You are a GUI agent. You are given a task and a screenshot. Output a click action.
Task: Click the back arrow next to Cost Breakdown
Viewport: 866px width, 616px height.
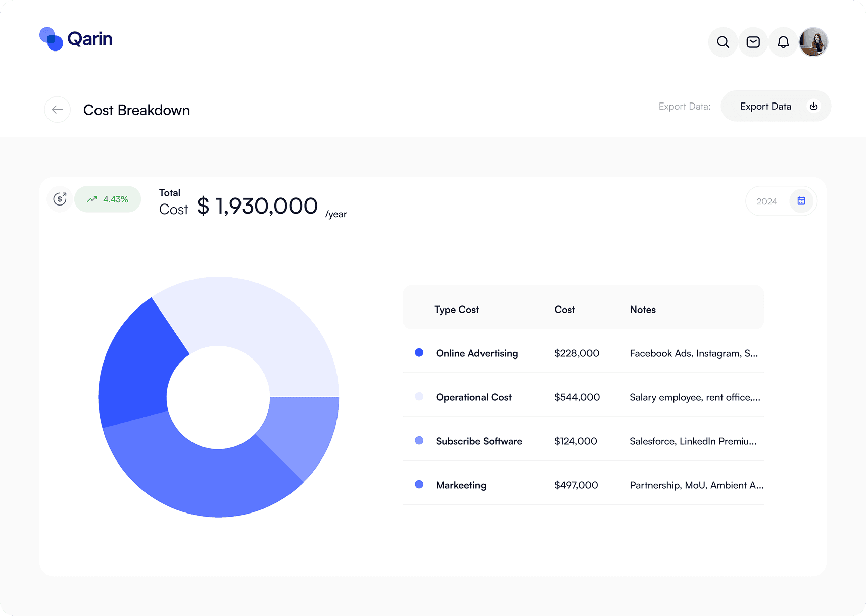tap(57, 110)
